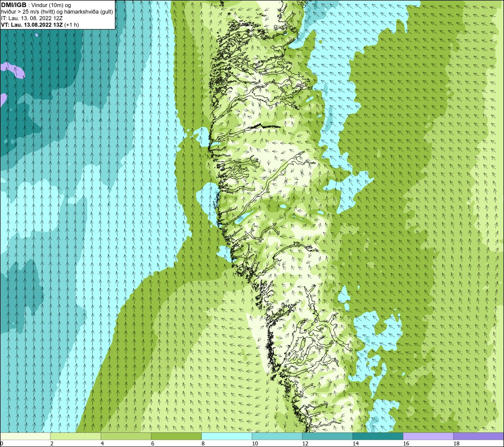This screenshot has width=504, height=447.
Task: Click the legend label '0'
Action: pyautogui.click(x=2, y=443)
